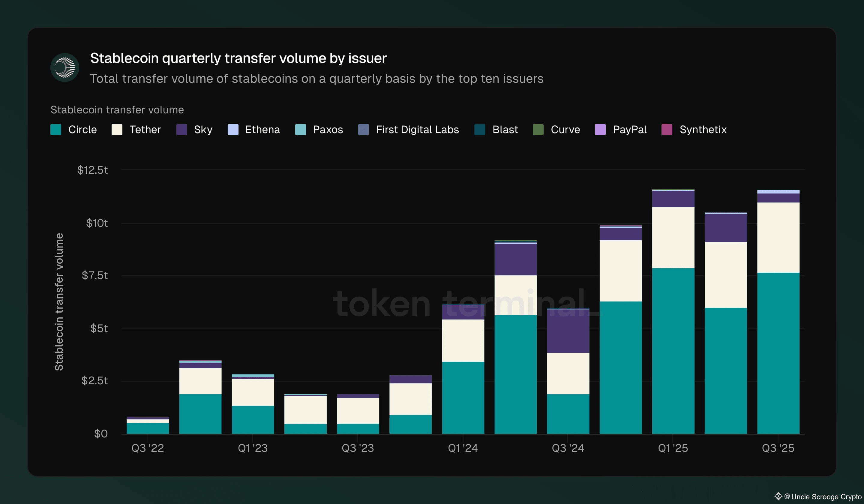Click the Synthetix legend swatch
This screenshot has height=504, width=864.
pyautogui.click(x=667, y=130)
